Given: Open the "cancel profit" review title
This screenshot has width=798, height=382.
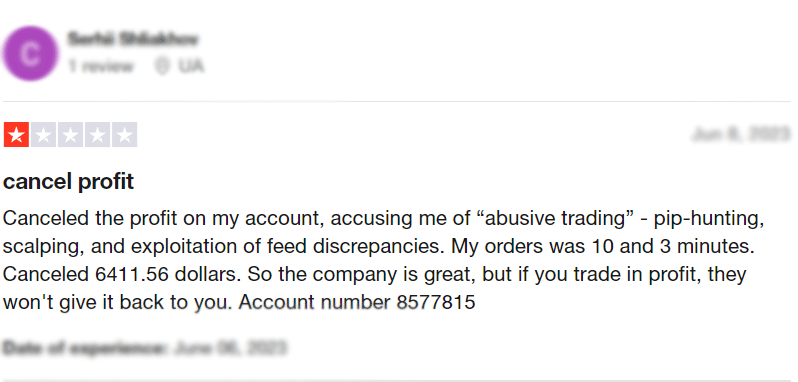Looking at the screenshot, I should coord(68,182).
